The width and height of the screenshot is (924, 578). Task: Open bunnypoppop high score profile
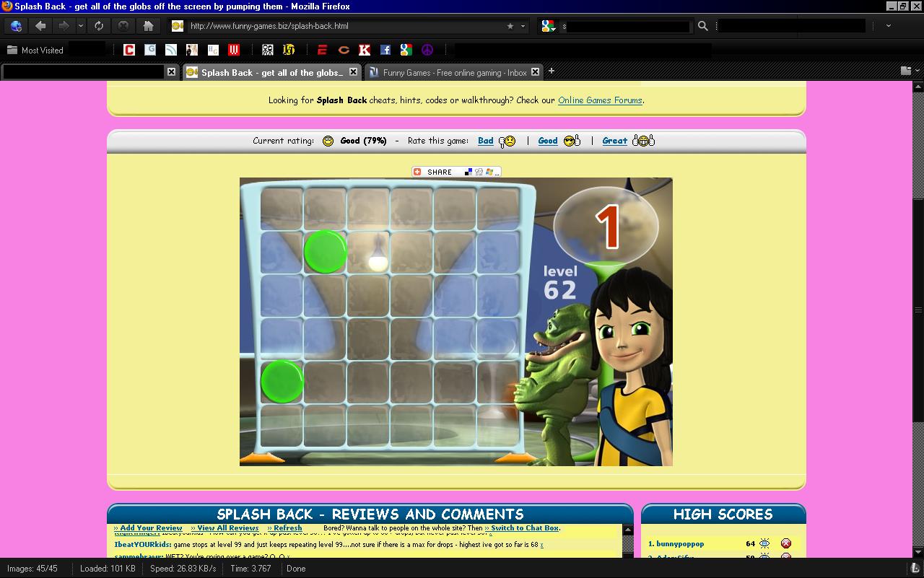[x=680, y=543]
